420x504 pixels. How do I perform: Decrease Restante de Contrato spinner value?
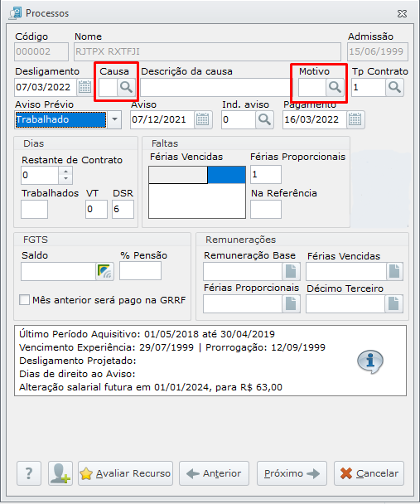pyautogui.click(x=65, y=179)
